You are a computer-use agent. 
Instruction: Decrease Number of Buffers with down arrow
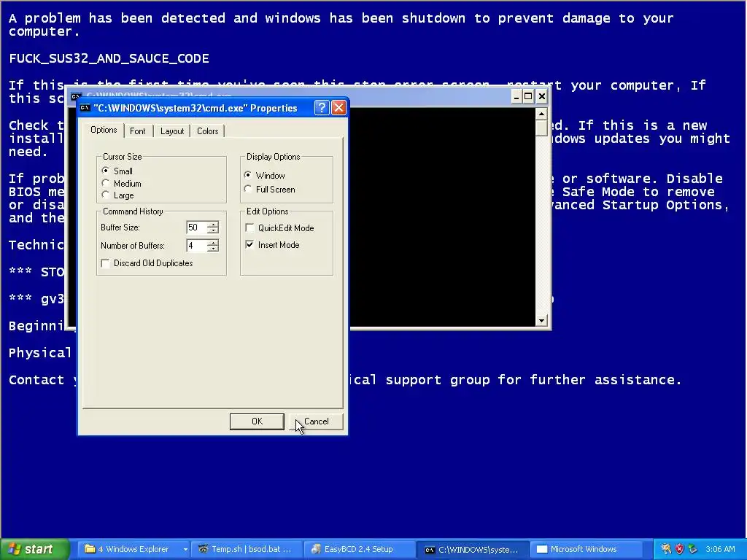(x=213, y=249)
